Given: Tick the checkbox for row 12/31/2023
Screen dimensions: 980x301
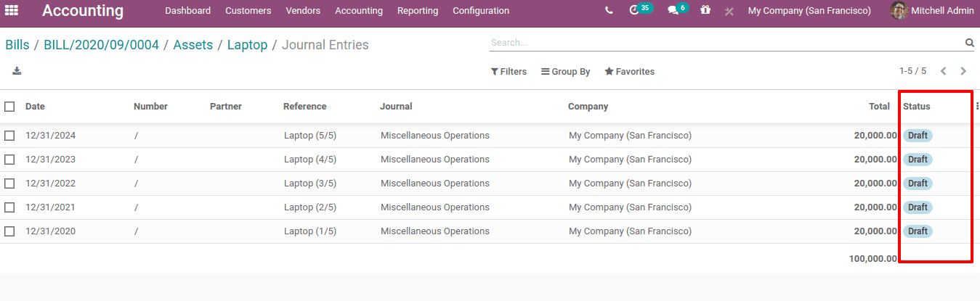Looking at the screenshot, I should pyautogui.click(x=9, y=160).
